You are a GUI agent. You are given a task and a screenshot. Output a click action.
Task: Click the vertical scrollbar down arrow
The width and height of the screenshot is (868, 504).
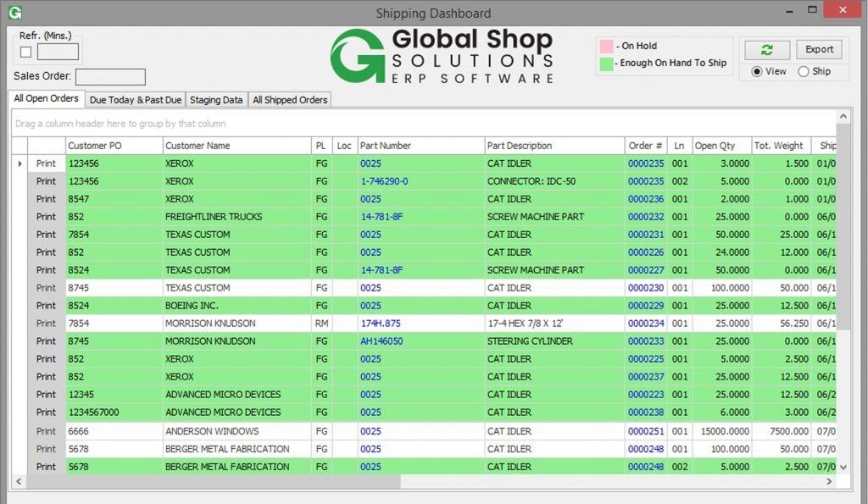click(x=843, y=468)
